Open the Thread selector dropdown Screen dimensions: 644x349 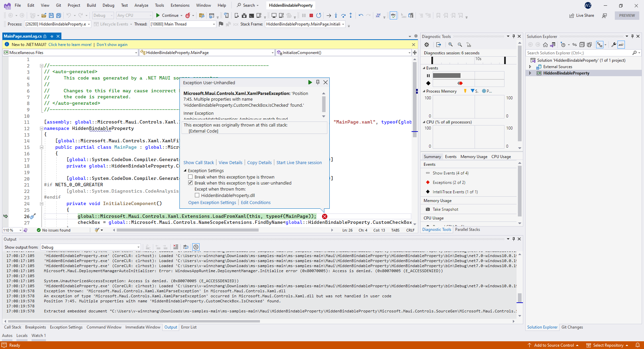213,24
